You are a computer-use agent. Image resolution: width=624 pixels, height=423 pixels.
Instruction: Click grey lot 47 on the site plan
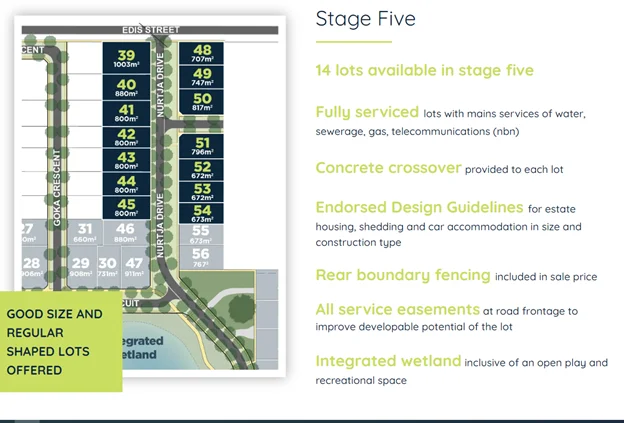[135, 265]
